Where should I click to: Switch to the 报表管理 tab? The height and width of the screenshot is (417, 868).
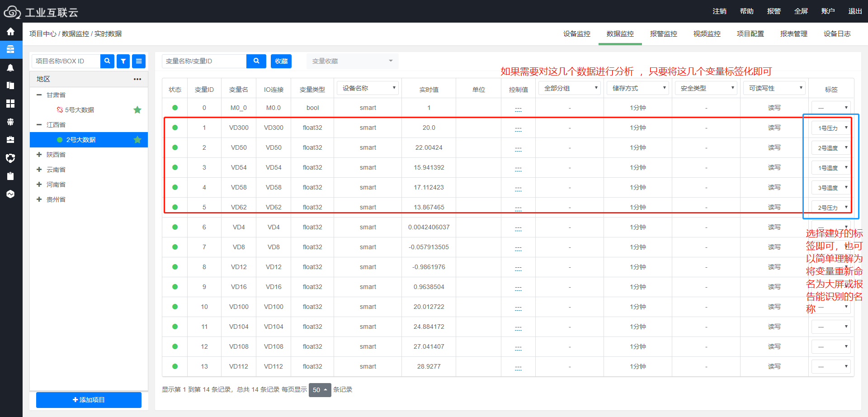click(x=794, y=34)
